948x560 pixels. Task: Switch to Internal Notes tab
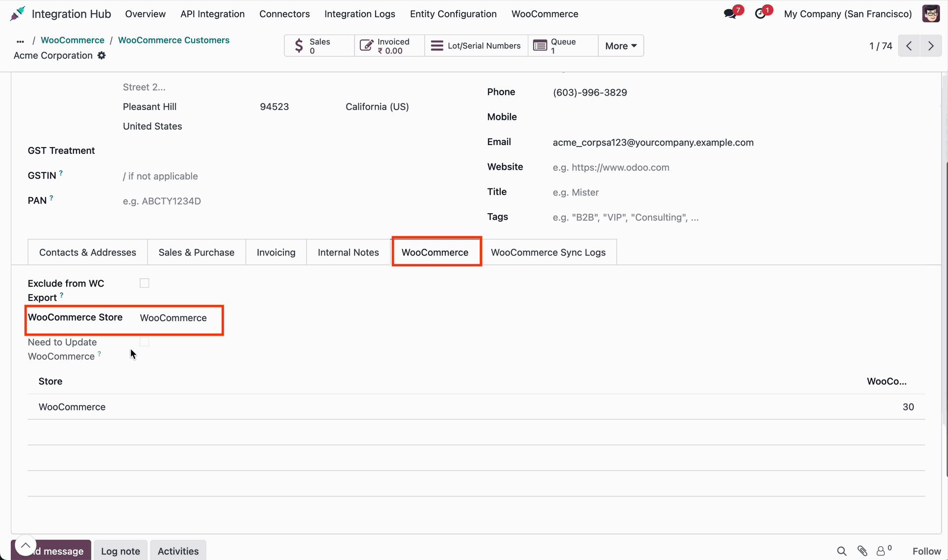pyautogui.click(x=348, y=252)
